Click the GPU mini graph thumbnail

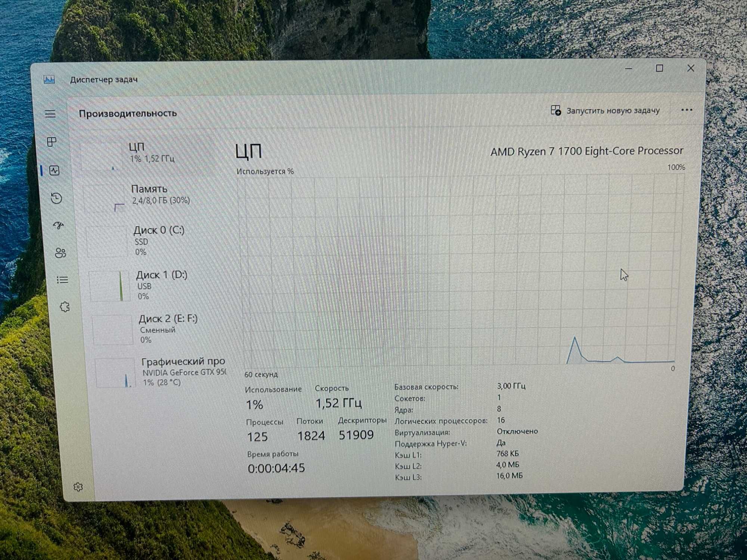[115, 373]
